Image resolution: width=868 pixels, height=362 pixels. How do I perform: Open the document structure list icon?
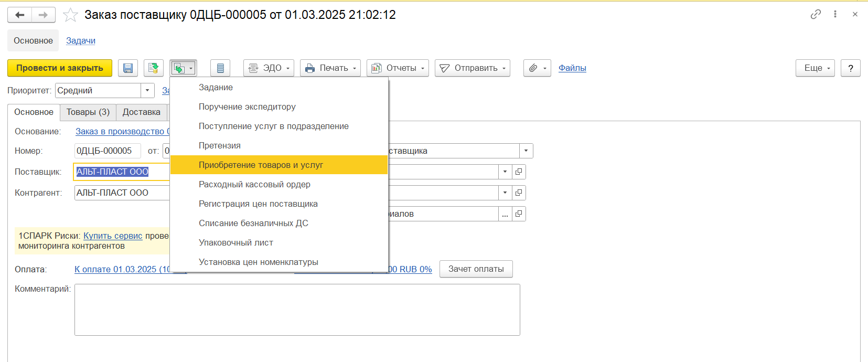click(220, 68)
